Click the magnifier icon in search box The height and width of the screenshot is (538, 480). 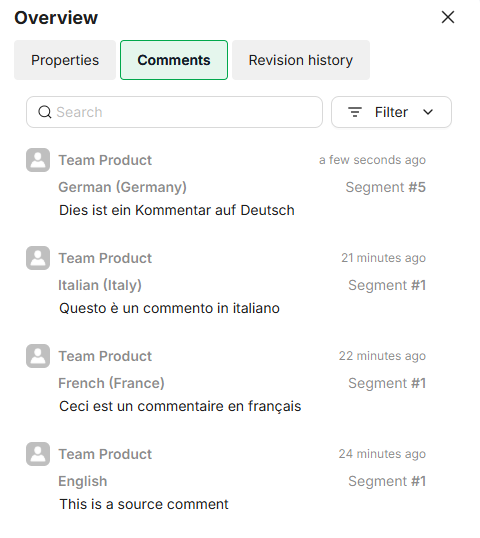point(45,112)
